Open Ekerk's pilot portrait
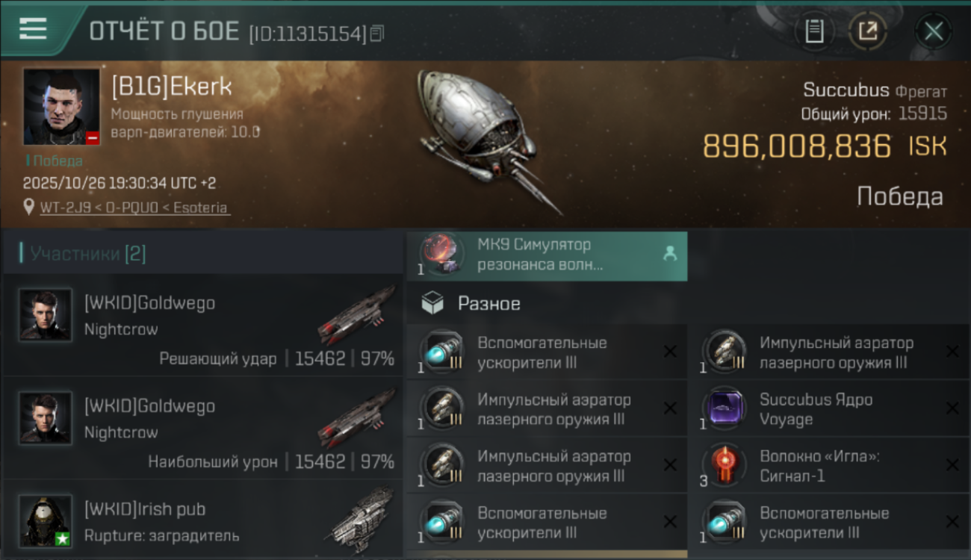 click(61, 107)
